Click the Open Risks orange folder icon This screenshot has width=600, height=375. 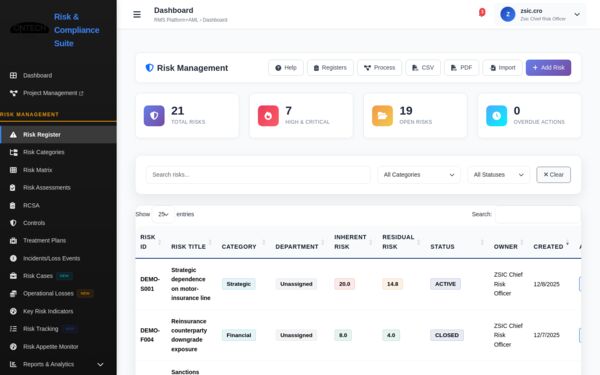click(x=382, y=116)
